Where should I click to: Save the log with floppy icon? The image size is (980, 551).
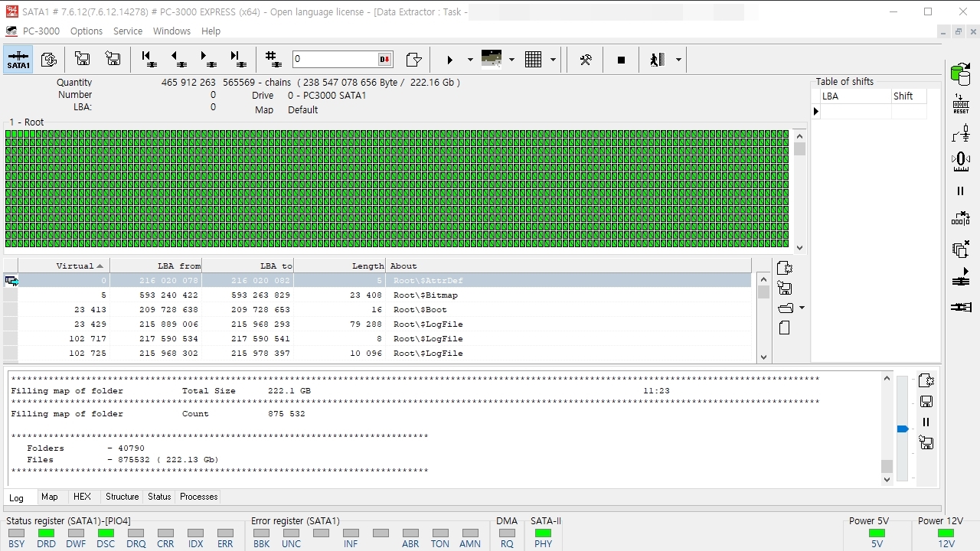pos(926,401)
